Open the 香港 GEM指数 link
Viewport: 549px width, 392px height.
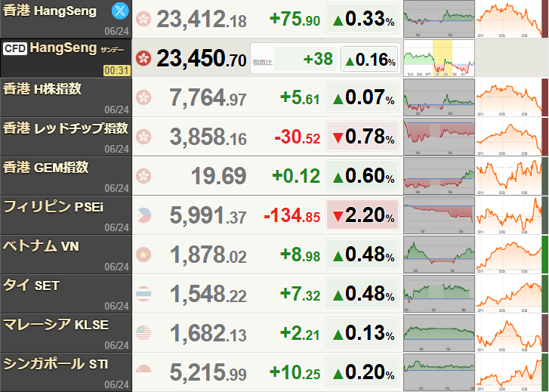click(x=46, y=168)
